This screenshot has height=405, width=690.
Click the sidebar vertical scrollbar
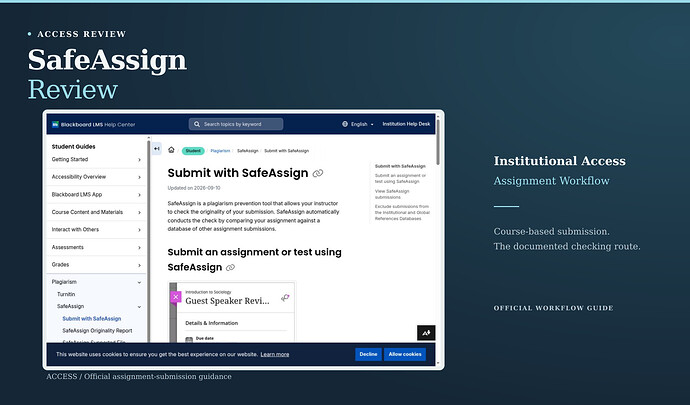148,240
